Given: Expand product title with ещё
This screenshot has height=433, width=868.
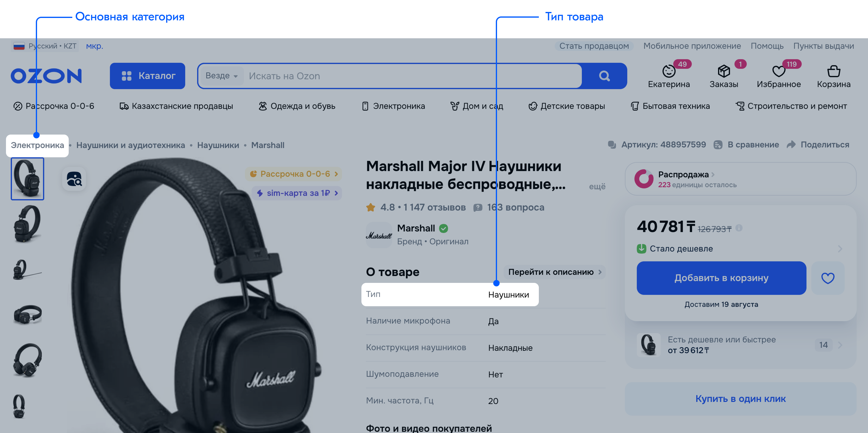Looking at the screenshot, I should coord(597,186).
